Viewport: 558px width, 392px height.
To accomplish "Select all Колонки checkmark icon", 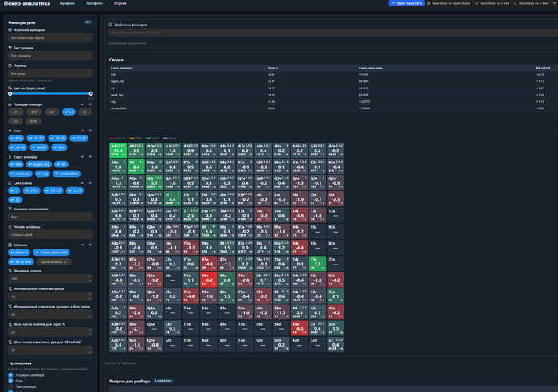I will point(82,245).
